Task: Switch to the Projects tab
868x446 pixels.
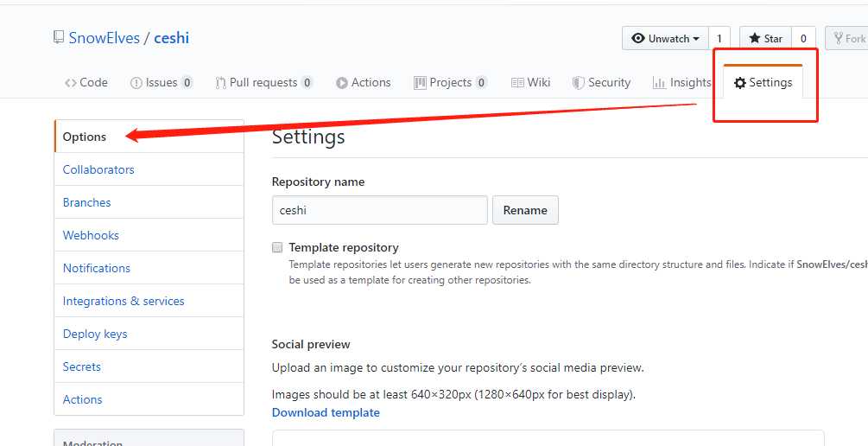Action: coord(450,83)
